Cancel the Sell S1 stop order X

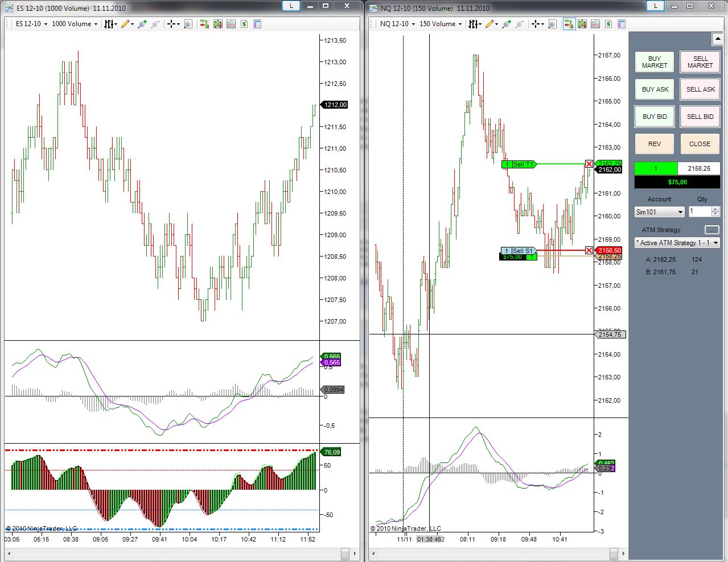[x=589, y=250]
